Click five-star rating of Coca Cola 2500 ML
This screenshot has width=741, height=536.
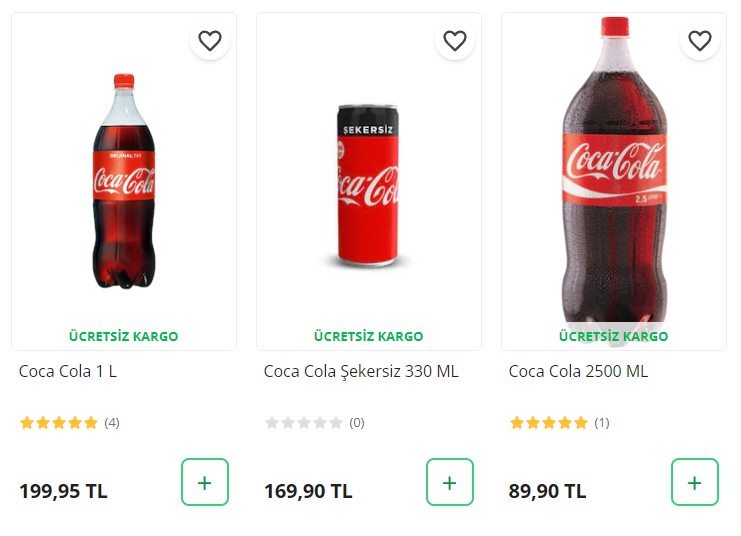(549, 423)
